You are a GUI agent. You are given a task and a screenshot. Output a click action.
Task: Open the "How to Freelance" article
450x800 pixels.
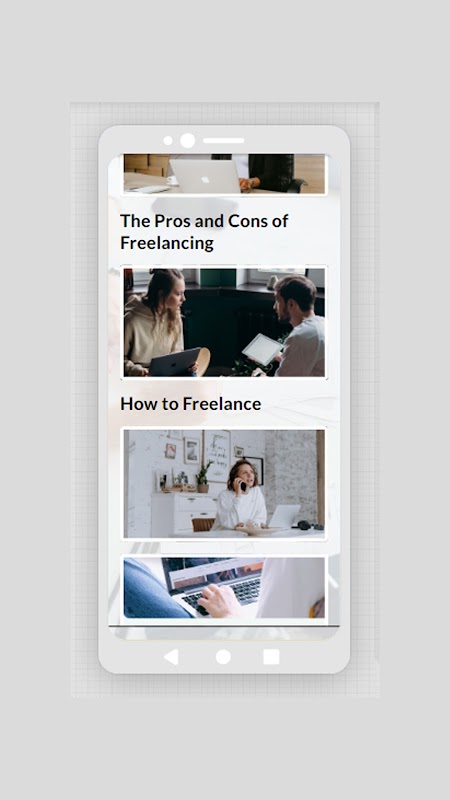pyautogui.click(x=191, y=404)
